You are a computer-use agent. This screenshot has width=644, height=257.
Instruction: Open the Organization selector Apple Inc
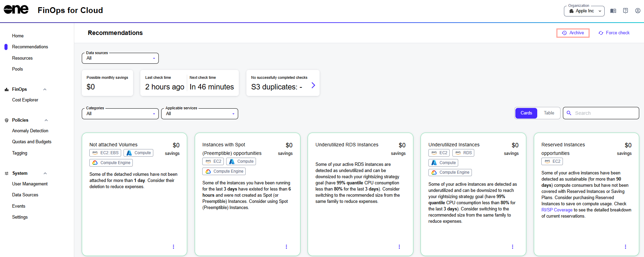(x=584, y=11)
